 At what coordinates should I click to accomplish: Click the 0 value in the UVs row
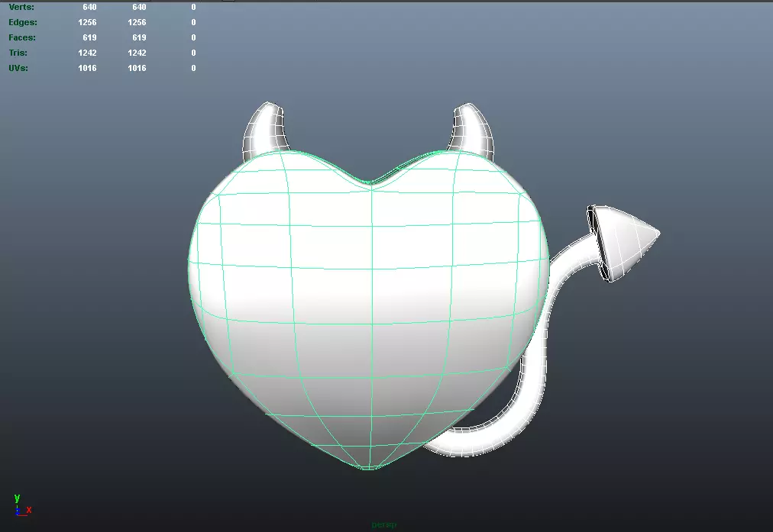(193, 68)
